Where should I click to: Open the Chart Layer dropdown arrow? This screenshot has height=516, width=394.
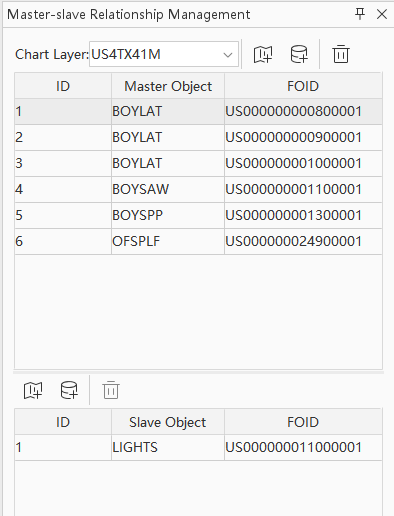pos(228,54)
